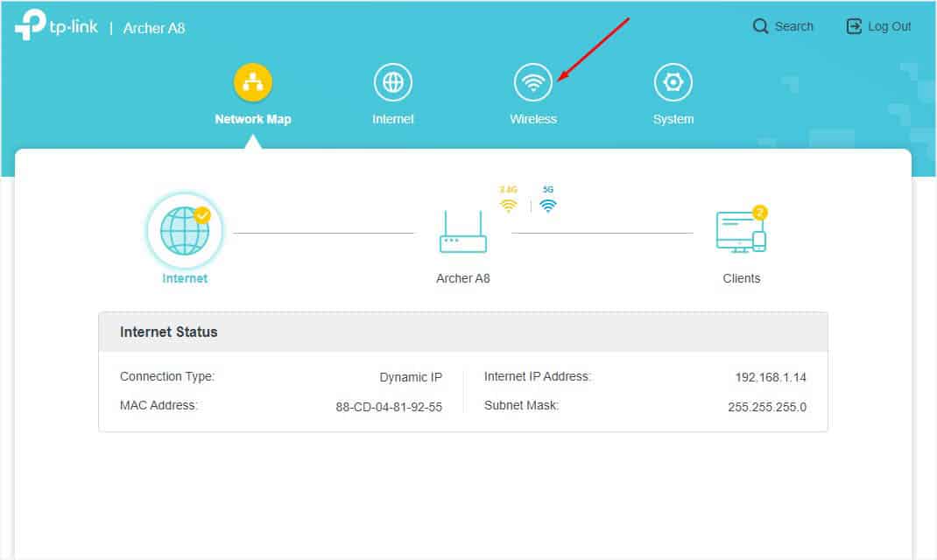This screenshot has height=560, width=937.
Task: Click the subnet value 255.255.255.0
Action: pos(767,407)
